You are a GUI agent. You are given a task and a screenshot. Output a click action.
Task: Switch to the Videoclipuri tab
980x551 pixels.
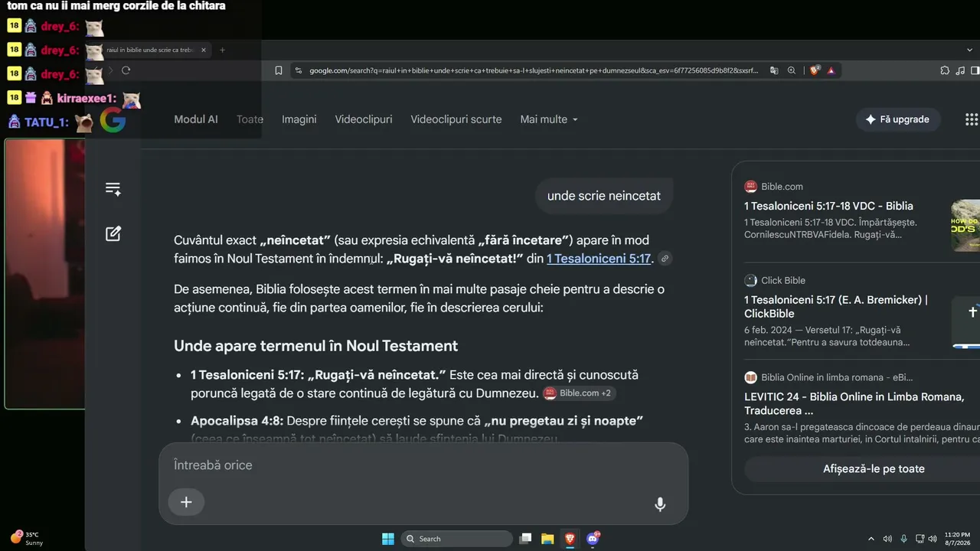364,119
